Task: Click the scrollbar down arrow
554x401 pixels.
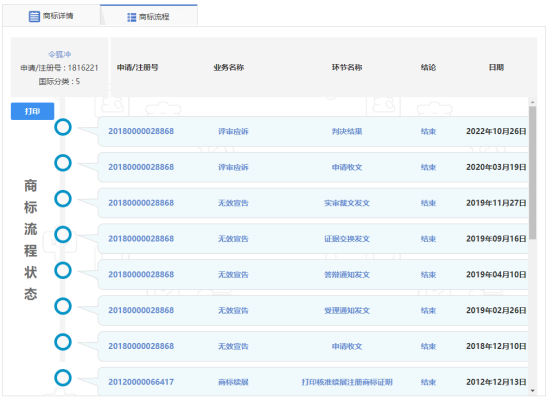Action: coord(532,391)
